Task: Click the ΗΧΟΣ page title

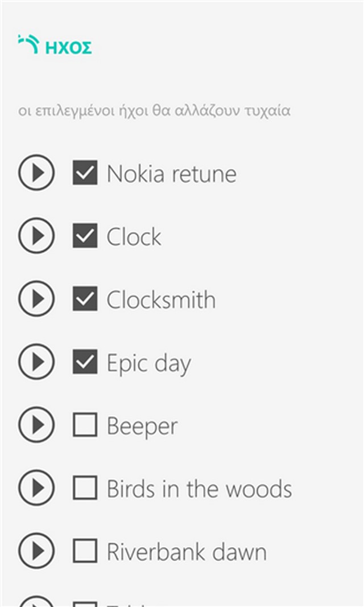Action: pos(68,48)
